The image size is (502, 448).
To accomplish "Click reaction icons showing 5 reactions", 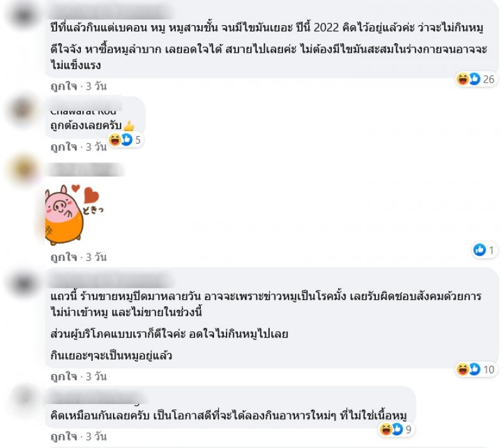I will pos(125,140).
